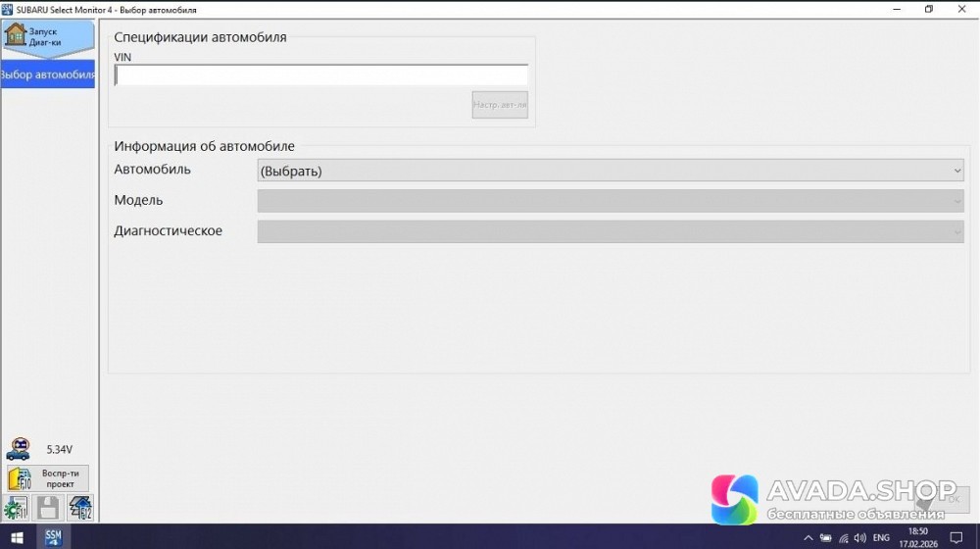Expand the Диагностическое dropdown
This screenshot has width=980, height=549.
tap(610, 231)
